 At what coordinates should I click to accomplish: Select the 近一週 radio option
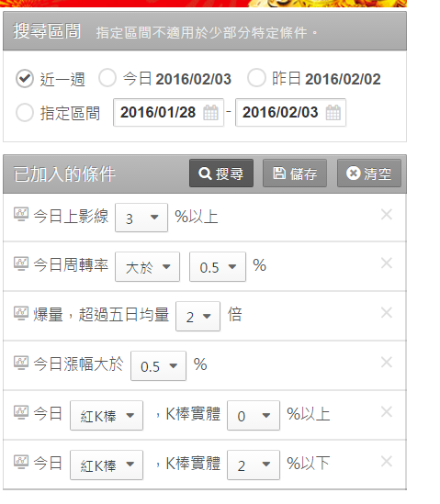coord(25,78)
